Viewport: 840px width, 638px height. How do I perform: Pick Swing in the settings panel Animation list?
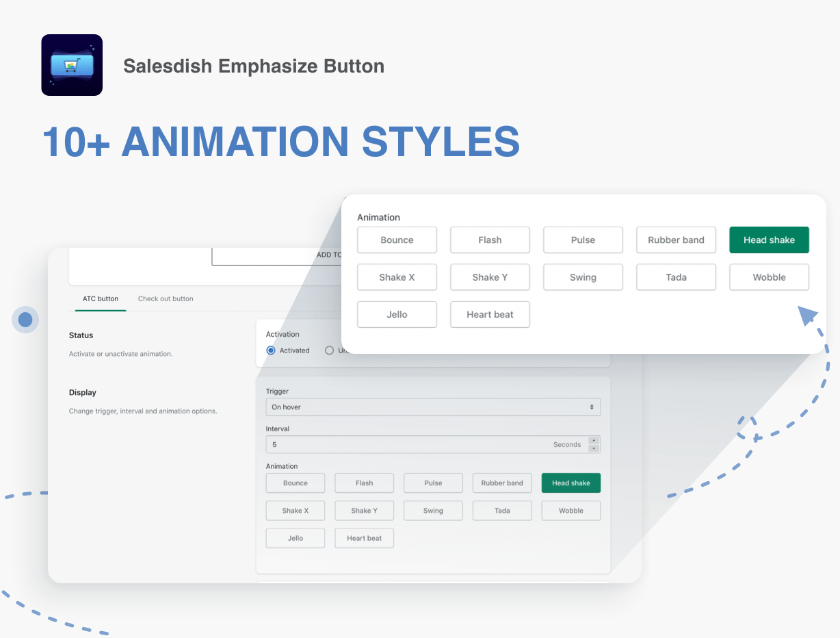pyautogui.click(x=433, y=511)
